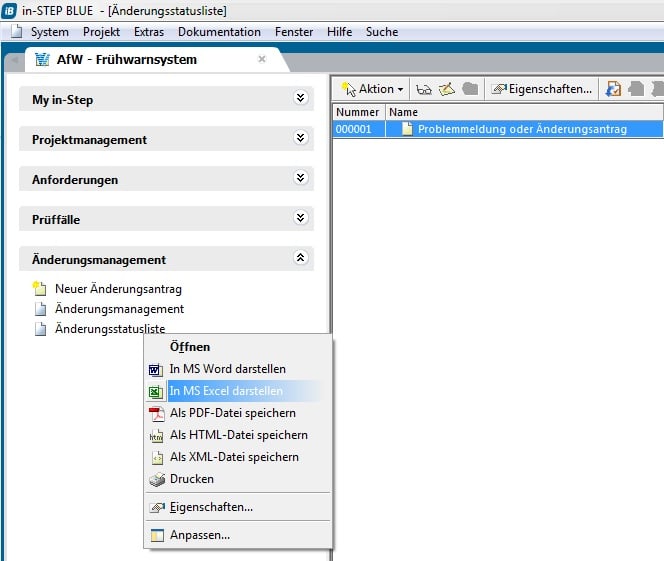This screenshot has height=561, width=664.
Task: Select Drucken in the context menu
Action: click(191, 479)
